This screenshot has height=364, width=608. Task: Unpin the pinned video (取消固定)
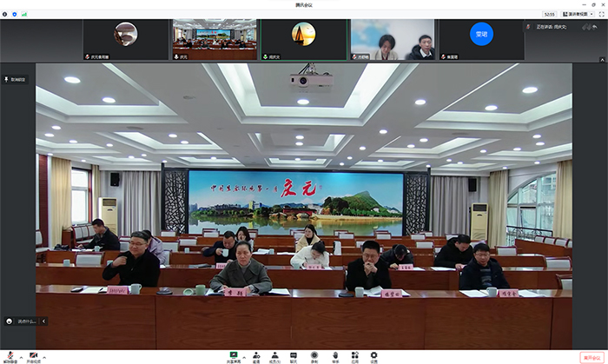[x=16, y=79]
